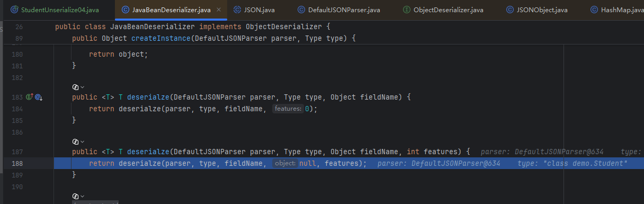Click the 'features:' parameter hint on line 184

coord(288,109)
